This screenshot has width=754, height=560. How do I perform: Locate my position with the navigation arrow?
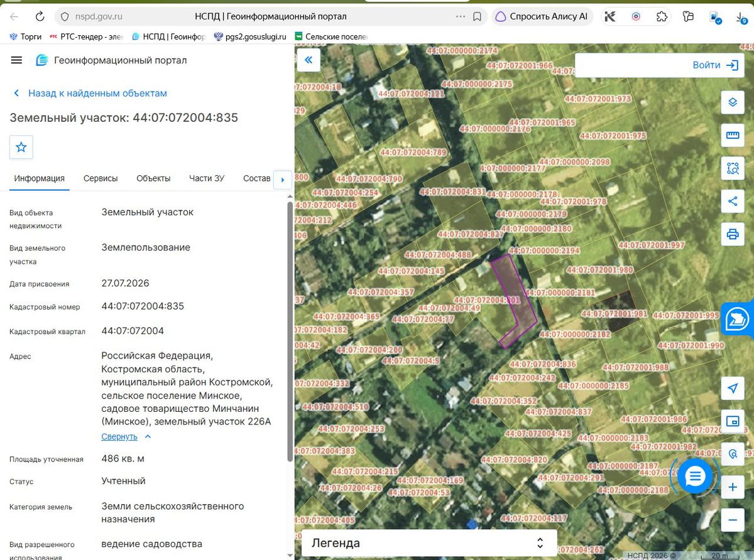click(732, 388)
